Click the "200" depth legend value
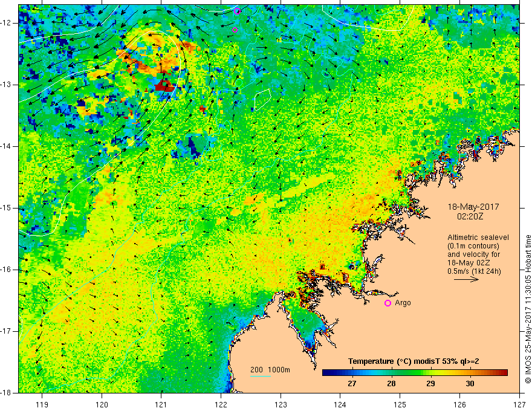 (x=256, y=370)
